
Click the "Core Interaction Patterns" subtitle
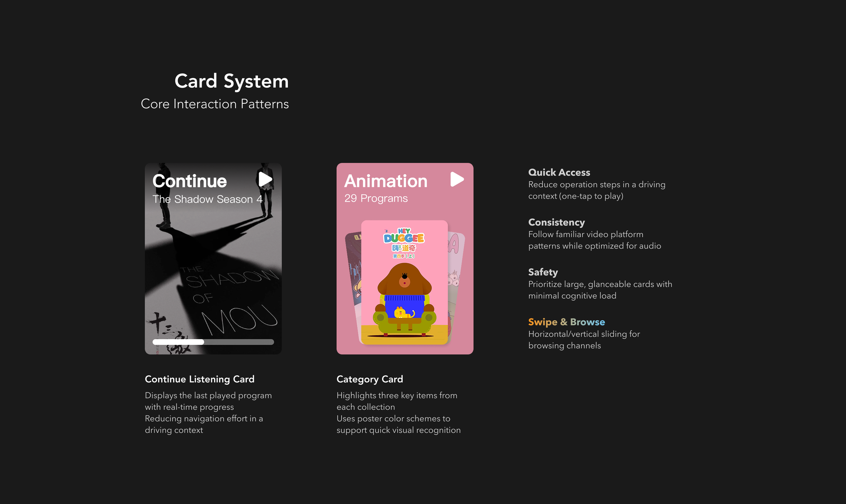pyautogui.click(x=215, y=104)
